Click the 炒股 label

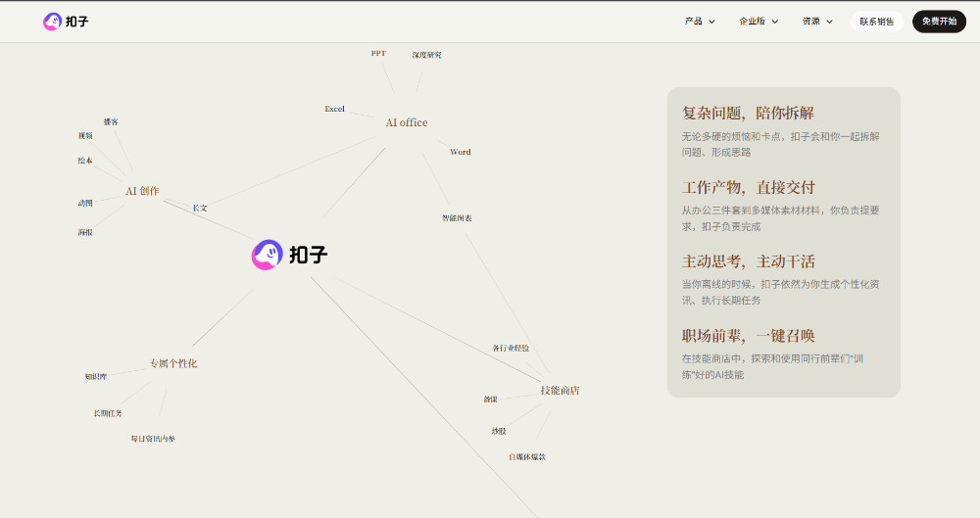[499, 431]
